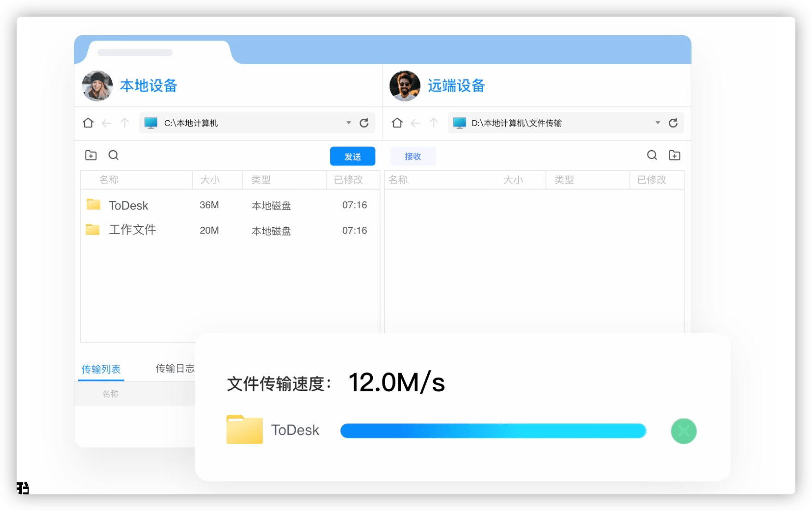Viewport: 812px width, 511px height.
Task: Click the local device user avatar
Action: [97, 85]
